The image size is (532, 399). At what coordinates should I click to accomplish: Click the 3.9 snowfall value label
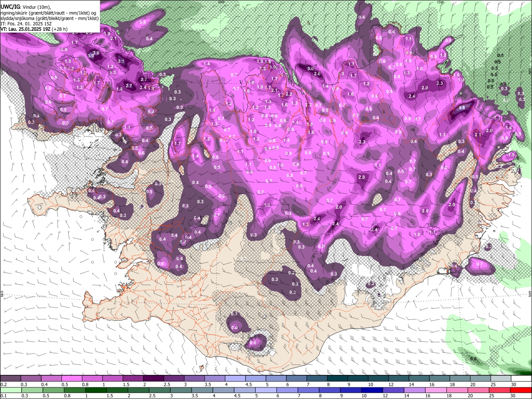(91, 56)
